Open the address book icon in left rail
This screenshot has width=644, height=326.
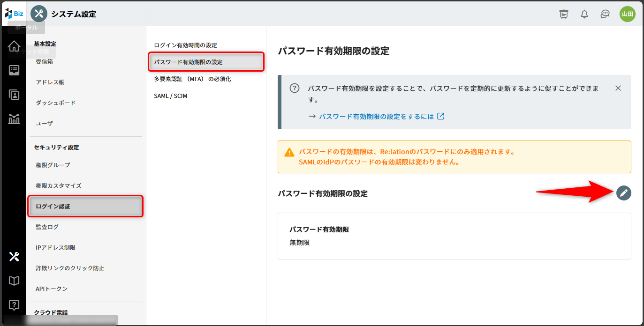point(14,95)
